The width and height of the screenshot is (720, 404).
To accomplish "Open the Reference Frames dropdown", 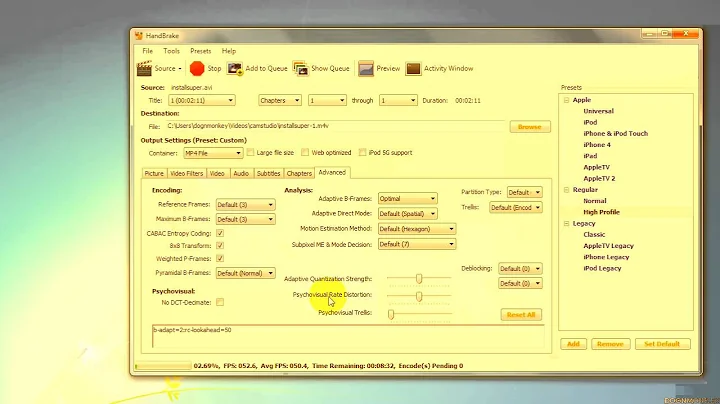I will [x=245, y=205].
